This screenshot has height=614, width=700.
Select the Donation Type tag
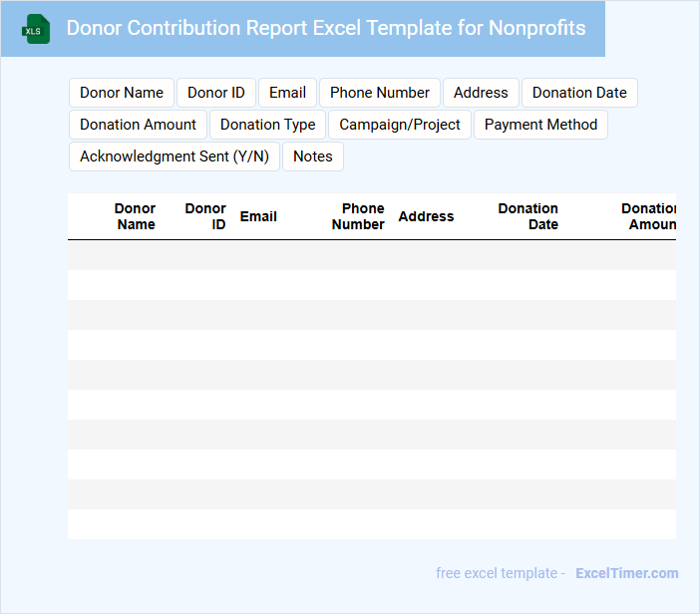pos(267,125)
